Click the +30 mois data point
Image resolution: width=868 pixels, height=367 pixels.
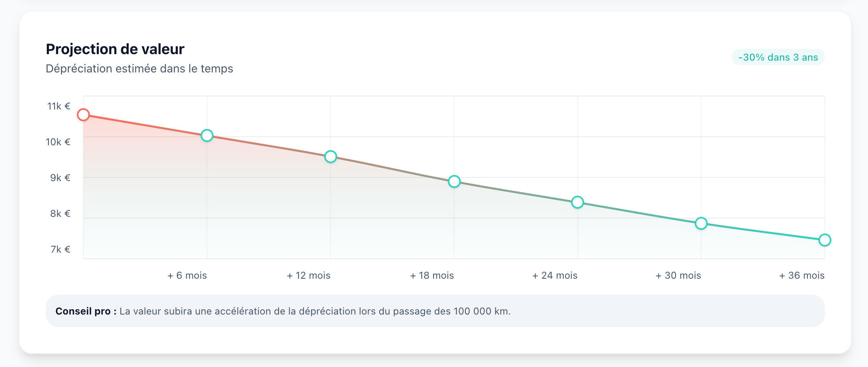pyautogui.click(x=701, y=223)
